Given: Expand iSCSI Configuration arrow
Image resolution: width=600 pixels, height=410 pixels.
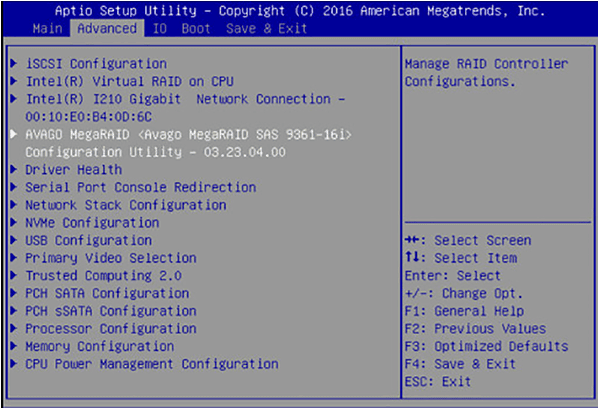Looking at the screenshot, I should click(x=13, y=64).
